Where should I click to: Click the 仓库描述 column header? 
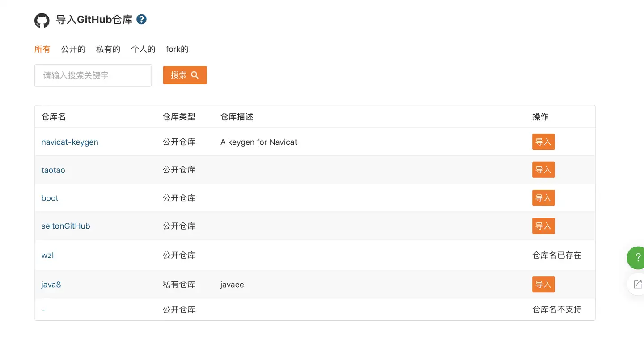coord(237,117)
